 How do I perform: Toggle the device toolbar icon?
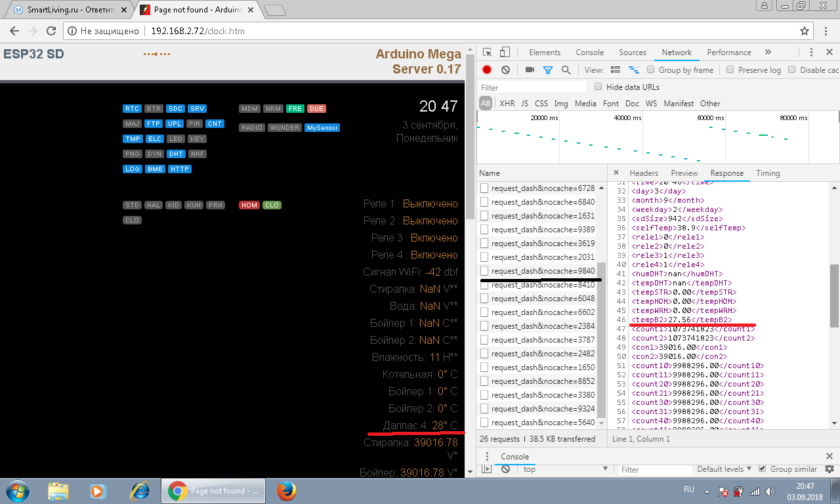tap(505, 52)
